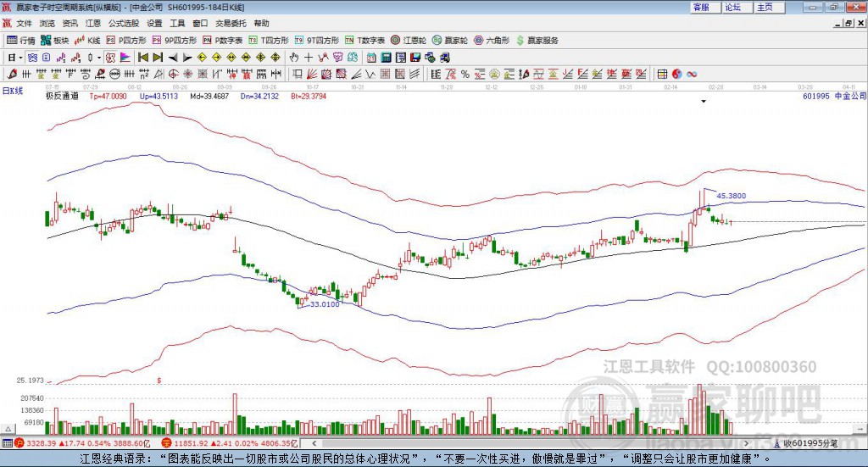Click the volume panel up triangle
This screenshot has height=467, width=868.
[8, 429]
